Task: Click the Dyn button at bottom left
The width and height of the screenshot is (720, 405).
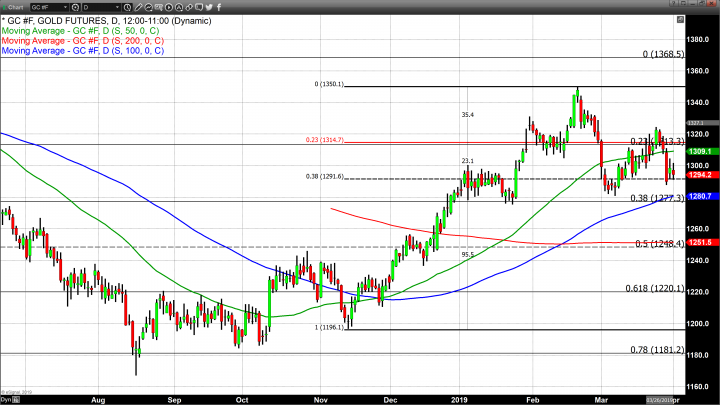Action: coord(6,400)
